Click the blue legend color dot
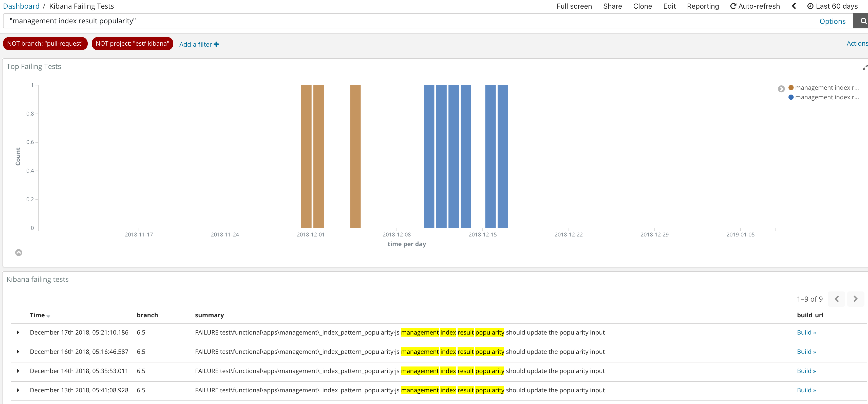868x404 pixels. (791, 97)
